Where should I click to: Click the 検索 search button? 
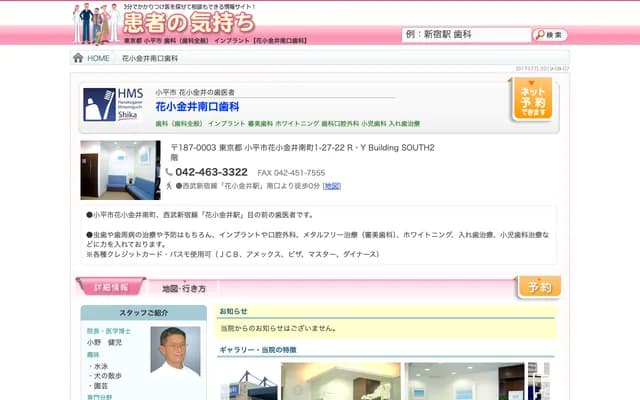(x=550, y=35)
